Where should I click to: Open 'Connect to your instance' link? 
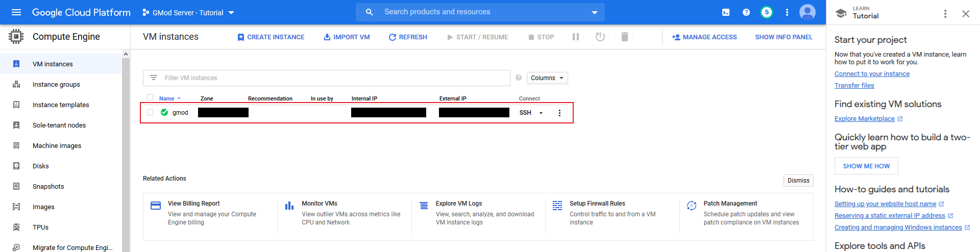tap(872, 74)
